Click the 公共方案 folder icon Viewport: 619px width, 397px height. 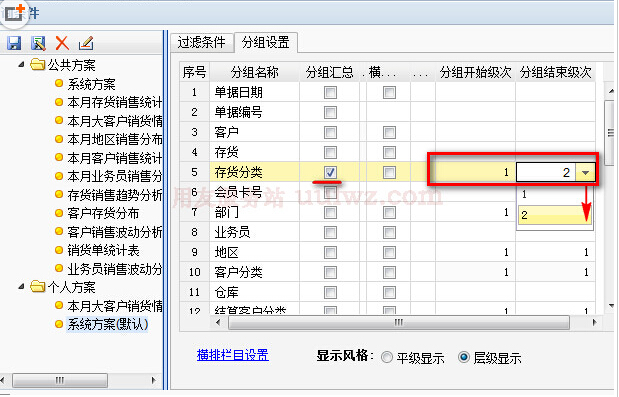tap(38, 64)
